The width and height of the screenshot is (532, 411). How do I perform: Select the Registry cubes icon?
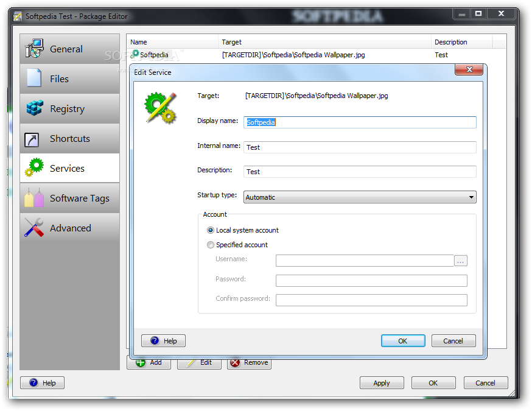[x=35, y=108]
